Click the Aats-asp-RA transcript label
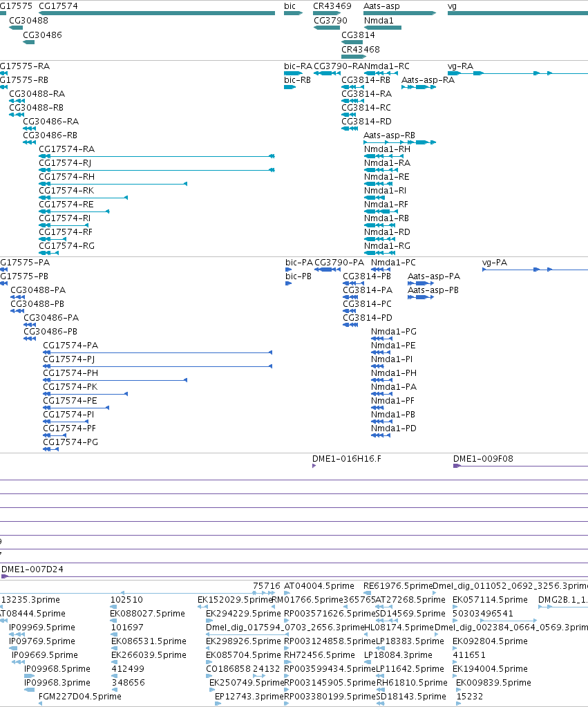 click(x=428, y=79)
